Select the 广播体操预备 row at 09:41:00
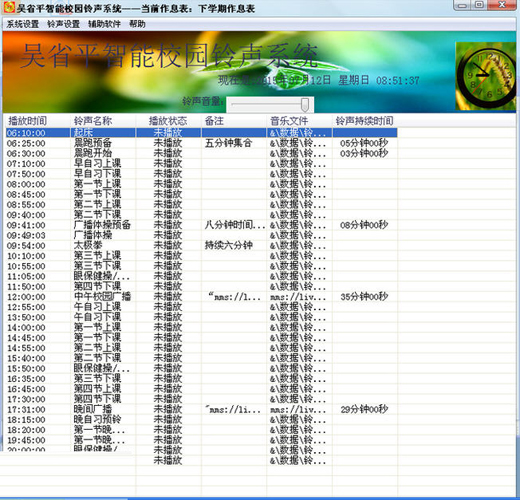520x500 pixels. pos(201,225)
